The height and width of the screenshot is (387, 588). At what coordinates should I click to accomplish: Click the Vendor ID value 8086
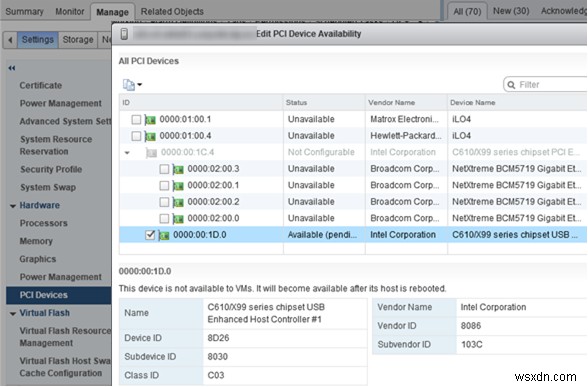[471, 326]
